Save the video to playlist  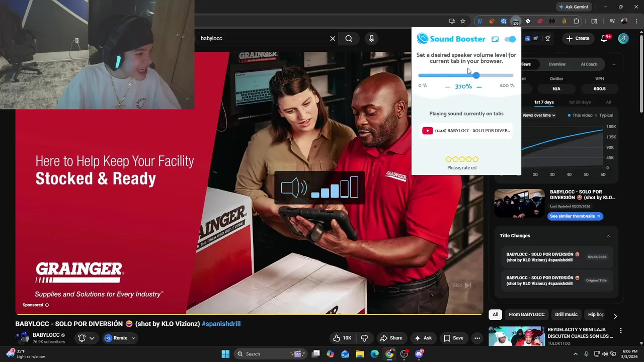click(x=453, y=338)
